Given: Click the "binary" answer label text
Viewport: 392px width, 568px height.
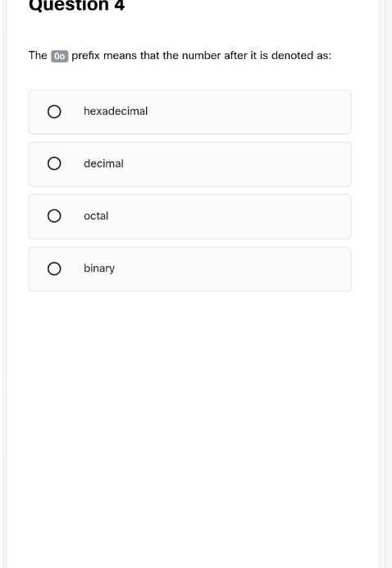Looking at the screenshot, I should pos(99,268).
